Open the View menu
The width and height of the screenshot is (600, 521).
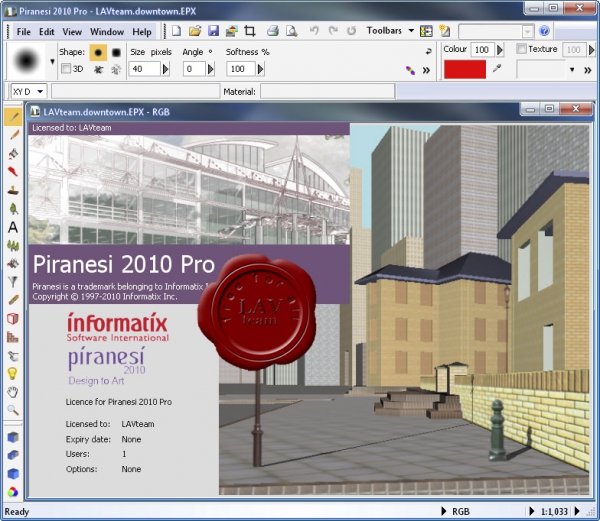point(72,32)
